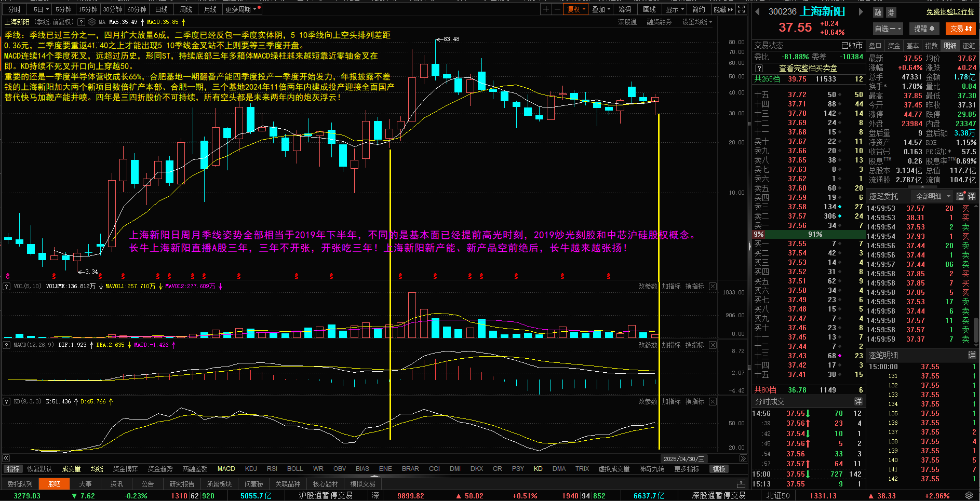Open main chart settings gear icon
The image size is (980, 501).
click(x=92, y=22)
